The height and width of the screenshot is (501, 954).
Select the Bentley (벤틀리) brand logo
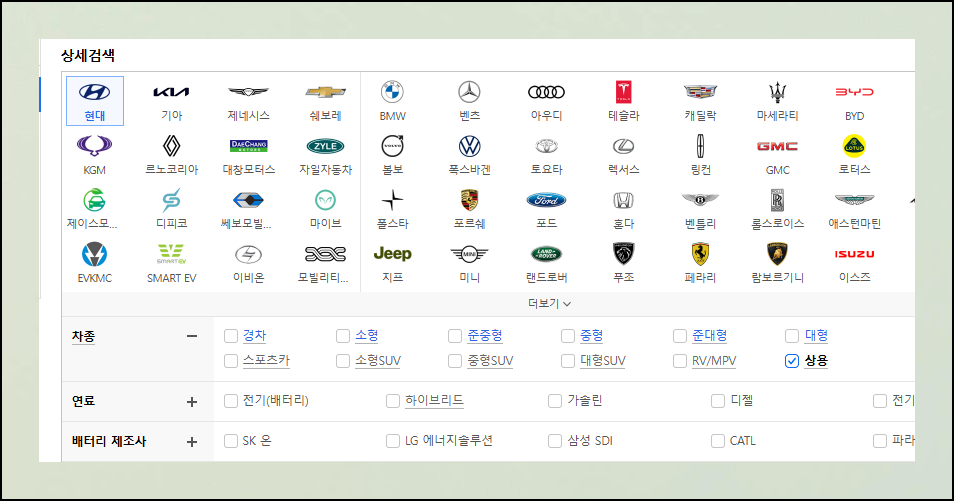pos(700,200)
